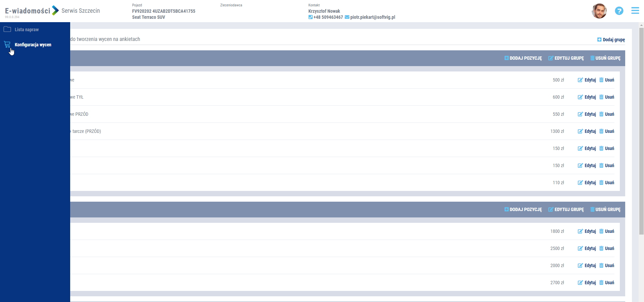The width and height of the screenshot is (644, 302).
Task: Click Usuń for the 2700 zł row
Action: (x=609, y=283)
